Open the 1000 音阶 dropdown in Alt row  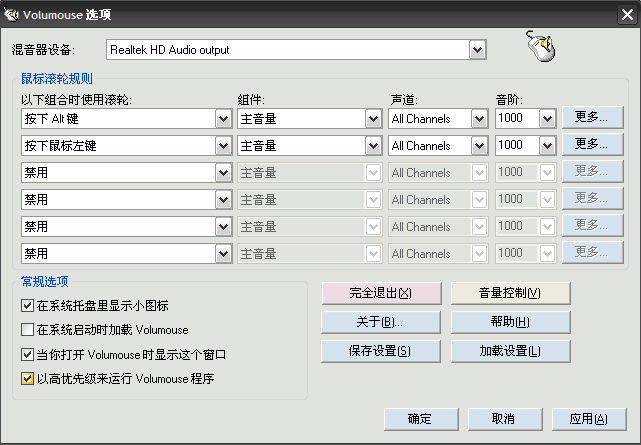(547, 119)
